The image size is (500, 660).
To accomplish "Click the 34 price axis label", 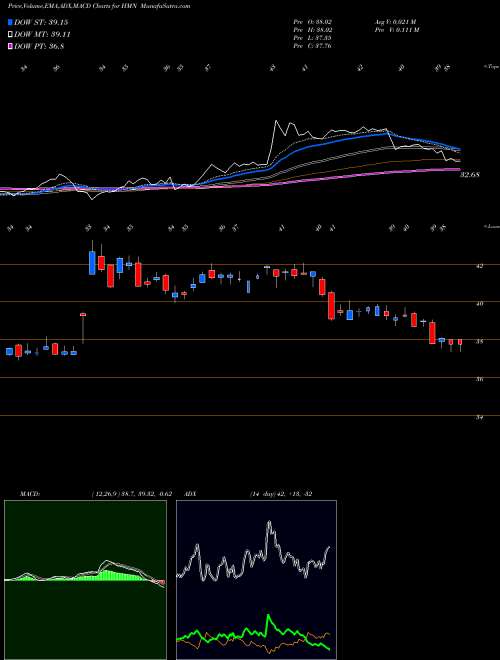I will [x=480, y=418].
